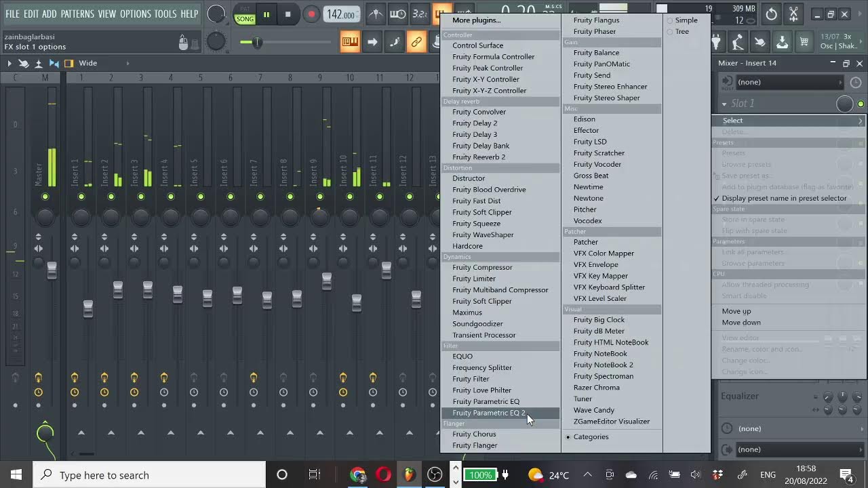
Task: Open the Wide mixer layout dropdown
Action: click(104, 63)
